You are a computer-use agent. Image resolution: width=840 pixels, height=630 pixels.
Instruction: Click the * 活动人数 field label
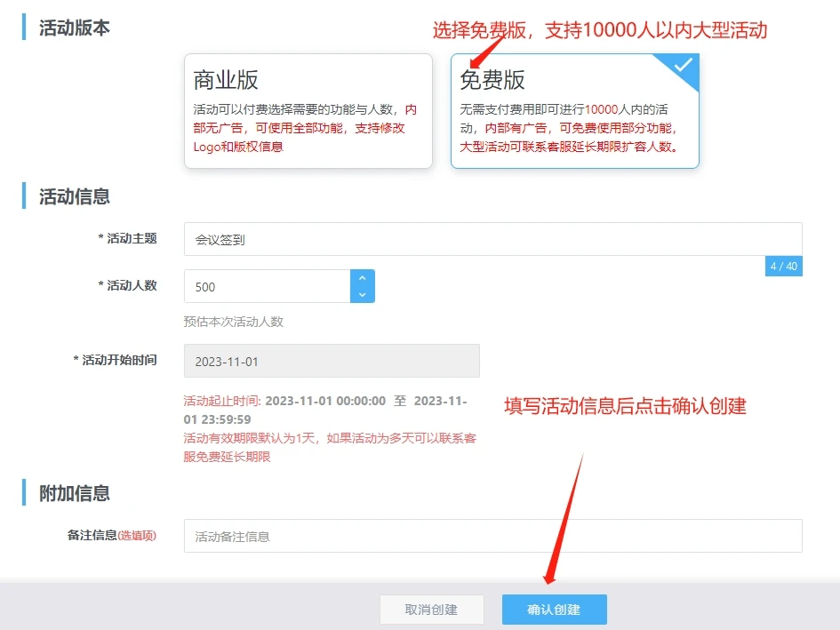pos(127,285)
